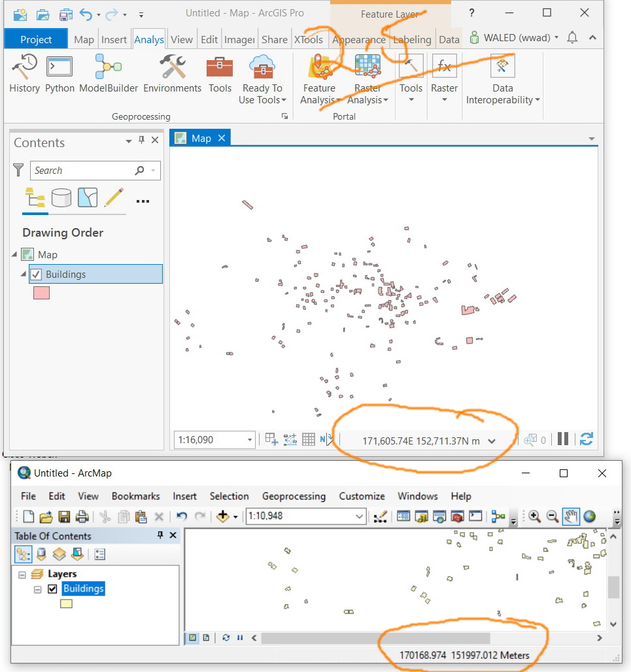Collapse Buildings layer in Pro Contents
Image resolution: width=631 pixels, height=672 pixels.
pyautogui.click(x=23, y=273)
